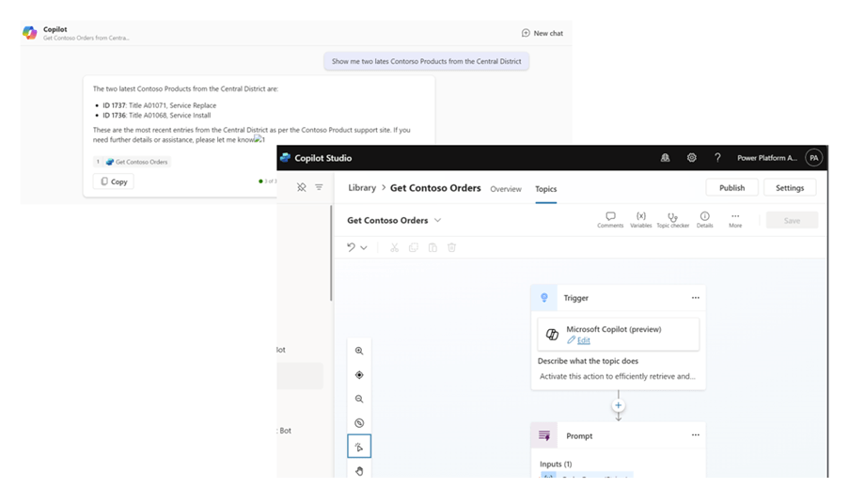
Task: Select the hand pan tool
Action: click(359, 470)
